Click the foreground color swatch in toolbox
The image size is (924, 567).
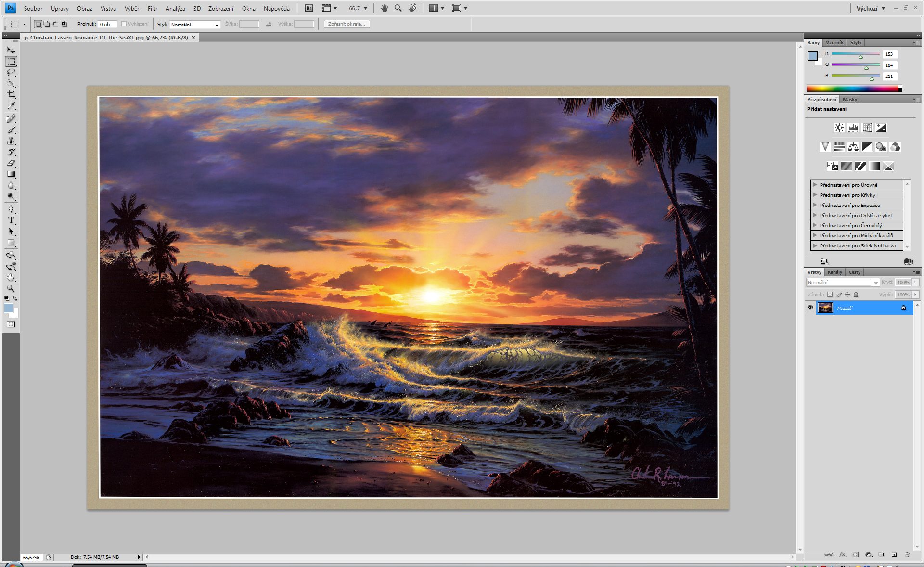pyautogui.click(x=8, y=308)
